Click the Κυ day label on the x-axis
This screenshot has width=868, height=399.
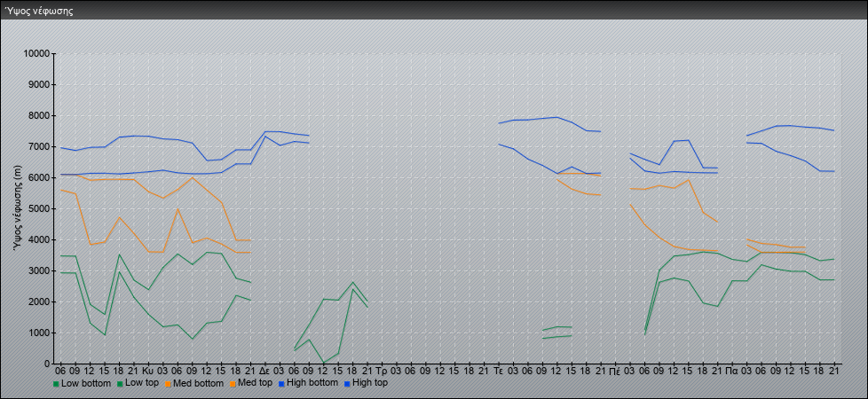pos(147,371)
